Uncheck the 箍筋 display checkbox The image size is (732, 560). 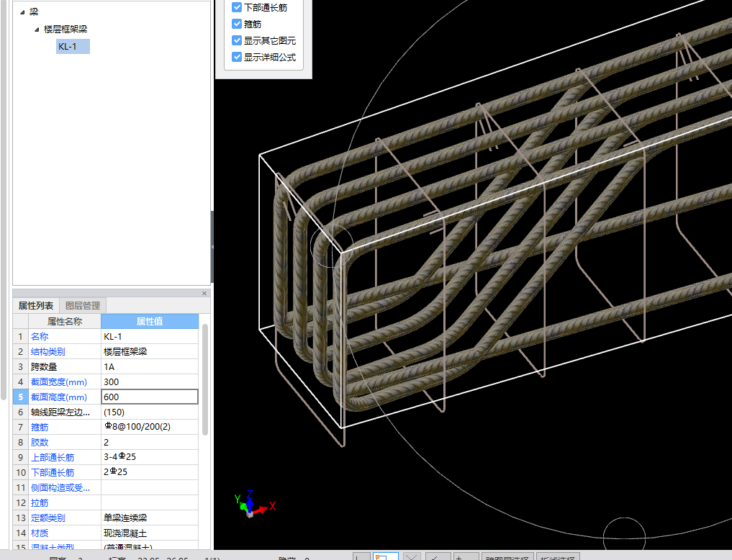click(x=237, y=24)
